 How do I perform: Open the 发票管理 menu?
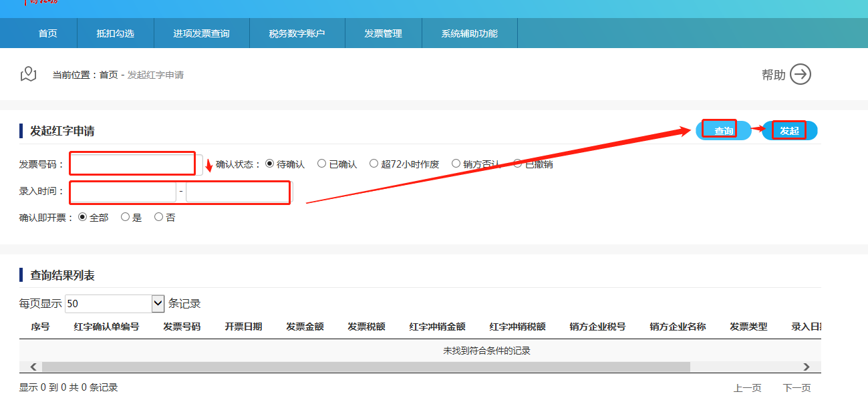coord(383,33)
